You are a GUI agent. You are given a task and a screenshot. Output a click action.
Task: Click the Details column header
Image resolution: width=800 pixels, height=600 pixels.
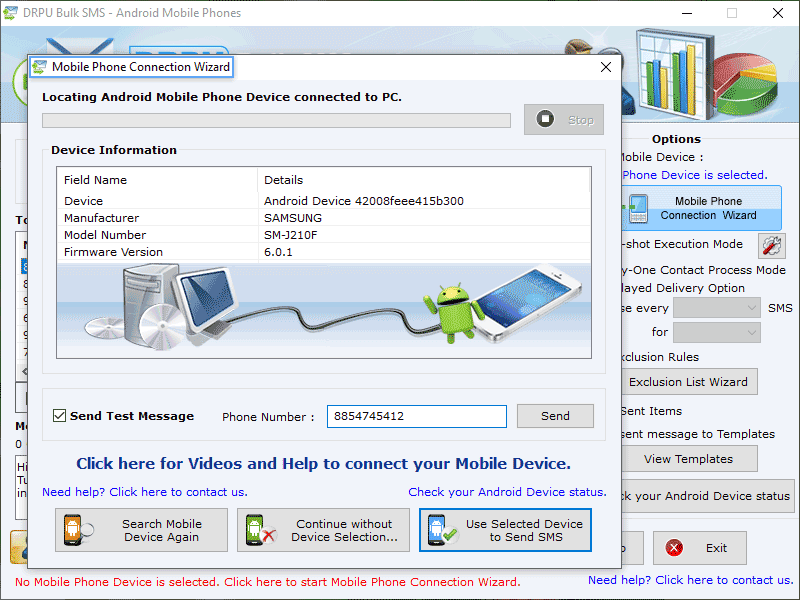point(423,180)
